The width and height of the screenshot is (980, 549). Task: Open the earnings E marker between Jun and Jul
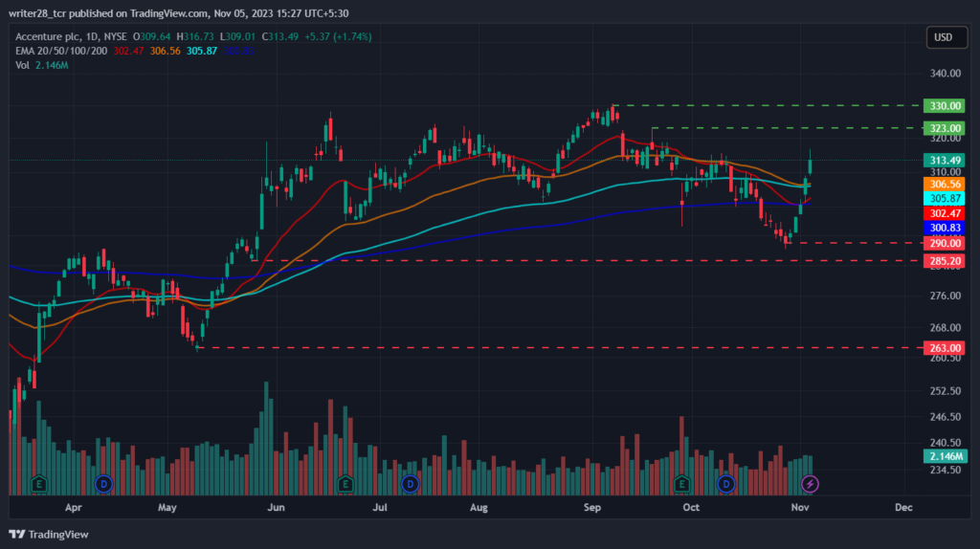click(x=345, y=484)
